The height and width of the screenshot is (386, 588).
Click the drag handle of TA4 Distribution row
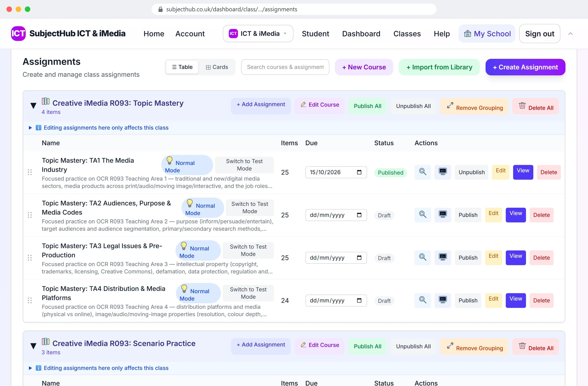tap(30, 301)
